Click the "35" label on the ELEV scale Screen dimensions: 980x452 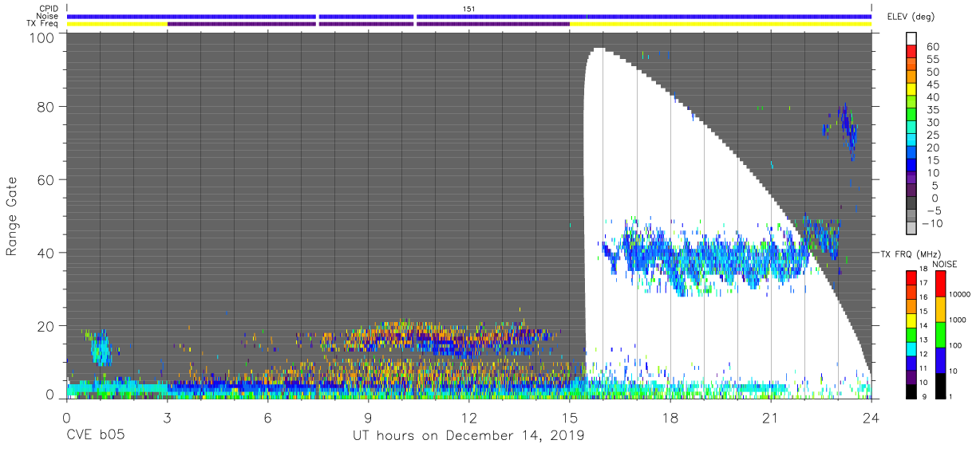point(934,110)
